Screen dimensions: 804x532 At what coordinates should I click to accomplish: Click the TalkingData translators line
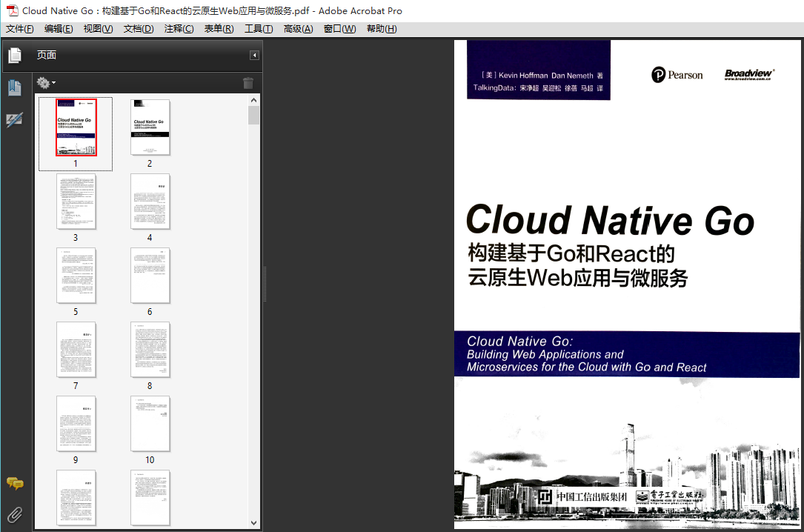point(538,88)
